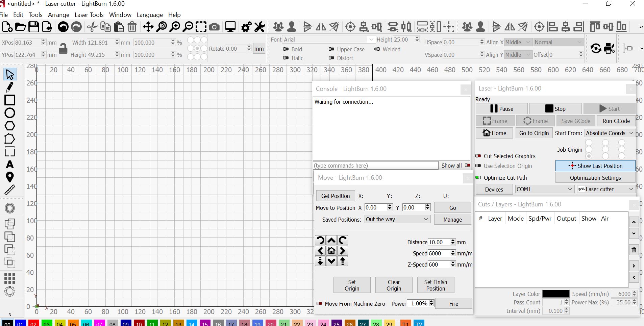Open the COM1 port dropdown
The image size is (644, 326).
click(x=544, y=189)
